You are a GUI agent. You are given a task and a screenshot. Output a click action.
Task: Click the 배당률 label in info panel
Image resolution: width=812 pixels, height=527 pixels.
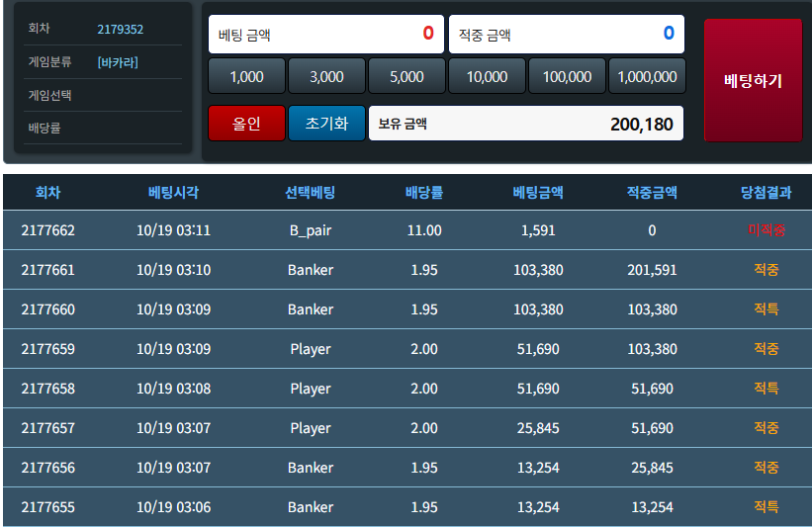pyautogui.click(x=45, y=128)
